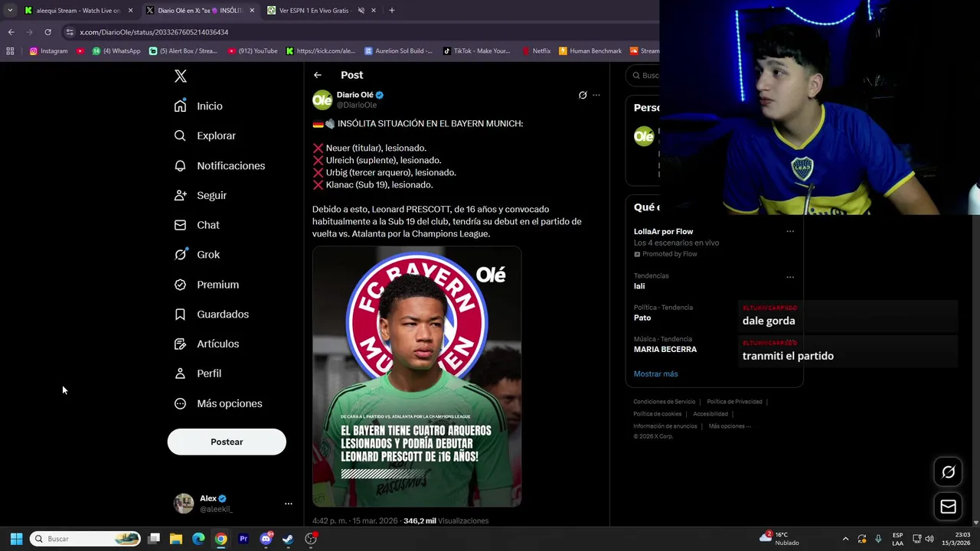The image size is (980, 551).
Task: Open the Accesibilidad footer link
Action: [x=710, y=414]
